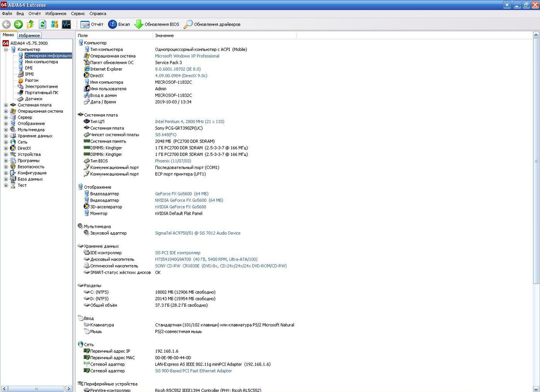Screen dimensions: 540x392
Task: Click the Тест hourglass icon
Action: 13,185
